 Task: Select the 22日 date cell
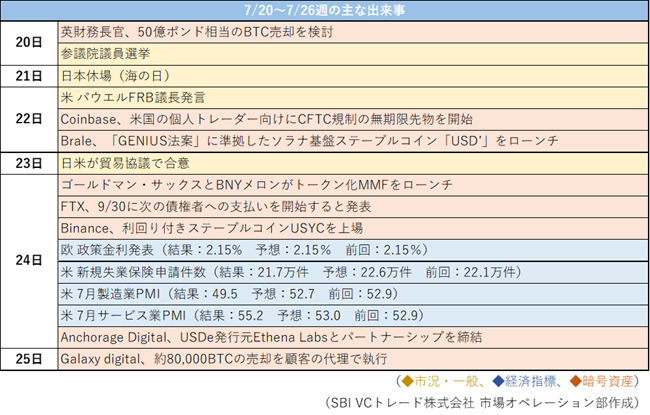click(29, 119)
